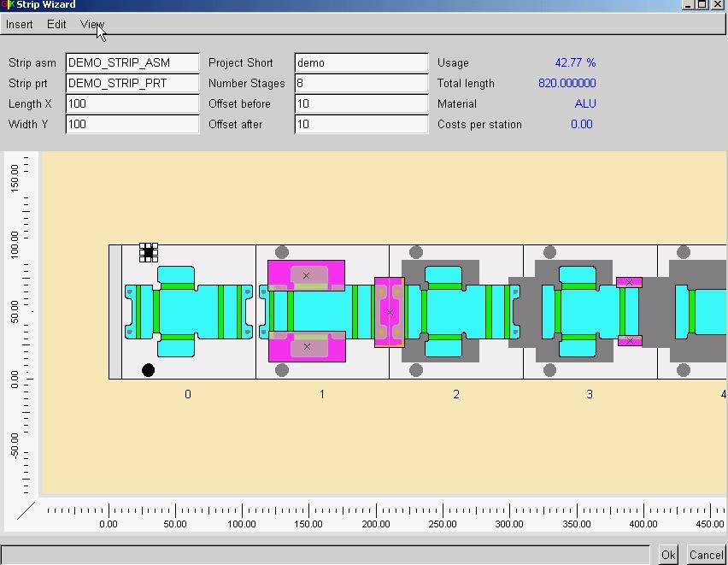
Task: Select the small upper magenta punch in station 3
Action: point(630,282)
